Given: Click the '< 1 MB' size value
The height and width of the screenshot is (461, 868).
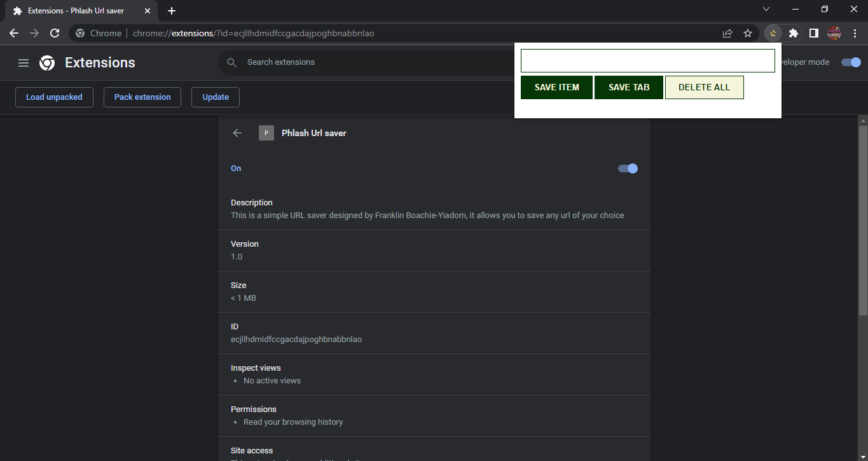Looking at the screenshot, I should point(244,298).
